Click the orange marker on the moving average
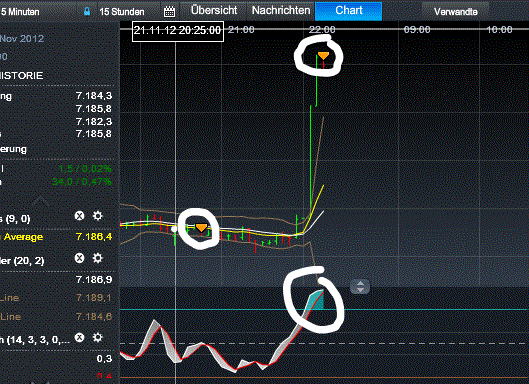529x384 pixels. pyautogui.click(x=201, y=228)
